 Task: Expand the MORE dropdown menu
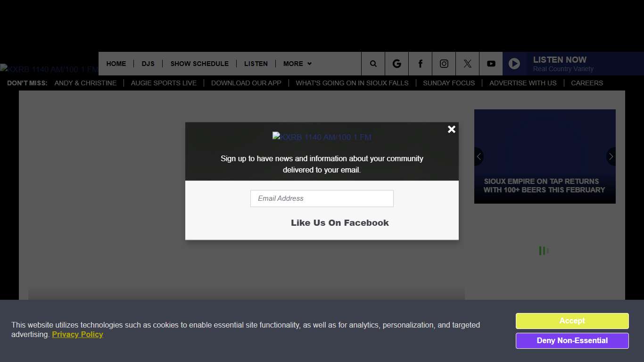tap(297, 64)
